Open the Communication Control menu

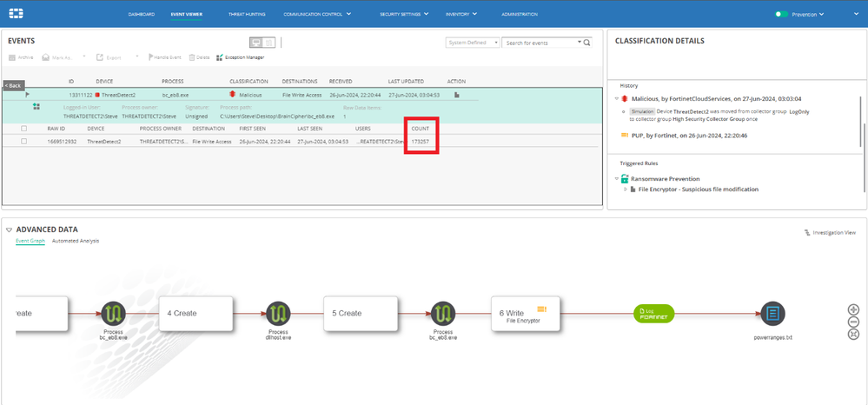click(317, 14)
